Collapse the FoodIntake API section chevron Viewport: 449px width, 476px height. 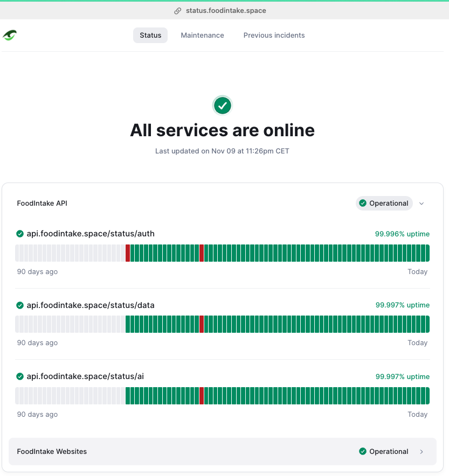(422, 204)
